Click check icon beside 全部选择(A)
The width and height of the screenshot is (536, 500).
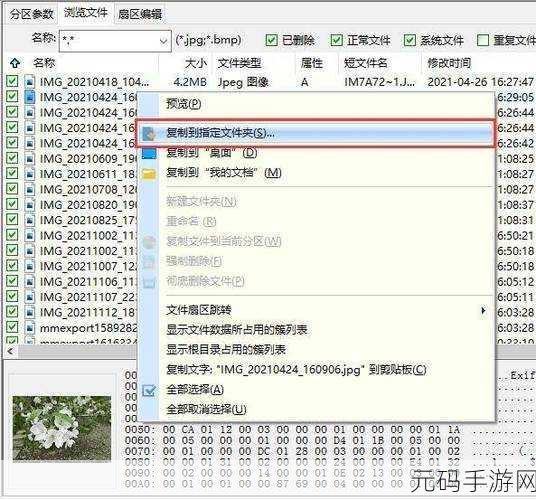pos(149,390)
